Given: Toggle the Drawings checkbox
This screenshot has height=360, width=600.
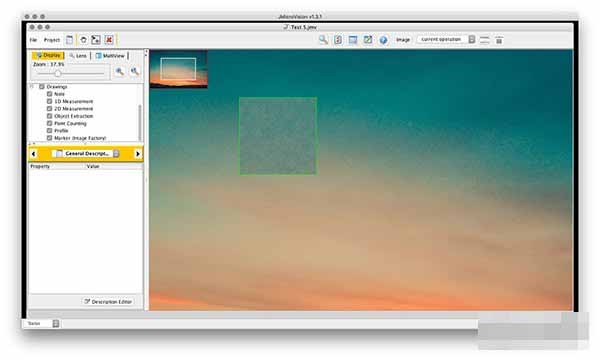Looking at the screenshot, I should [x=42, y=87].
